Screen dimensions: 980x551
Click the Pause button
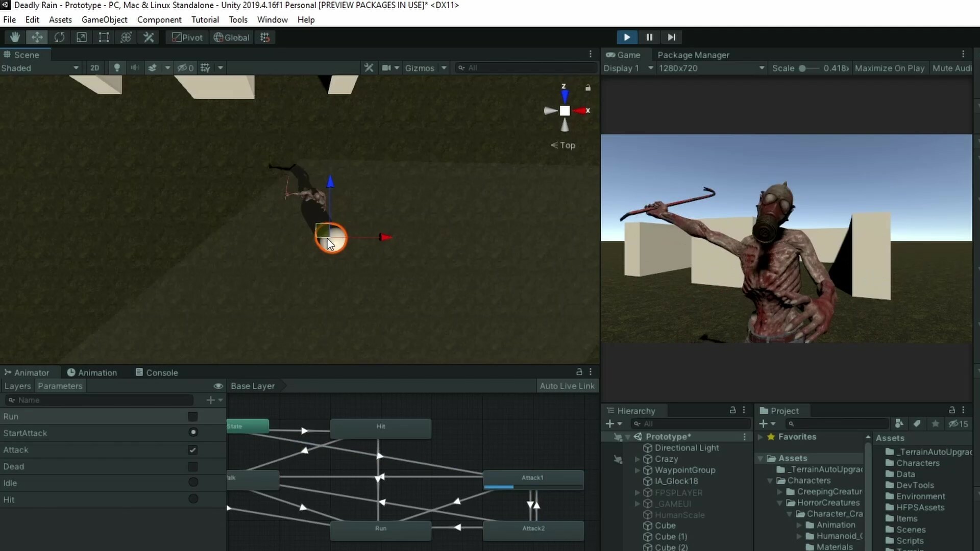649,37
